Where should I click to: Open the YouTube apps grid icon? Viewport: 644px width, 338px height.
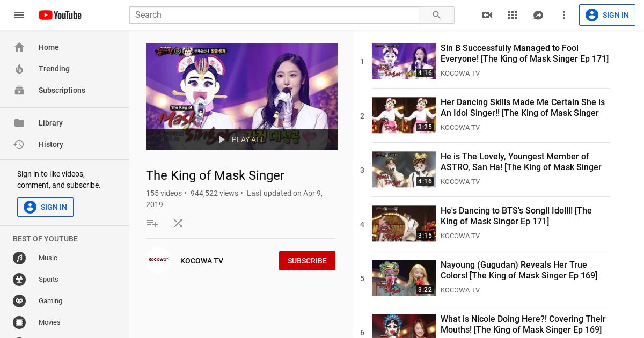[x=513, y=15]
